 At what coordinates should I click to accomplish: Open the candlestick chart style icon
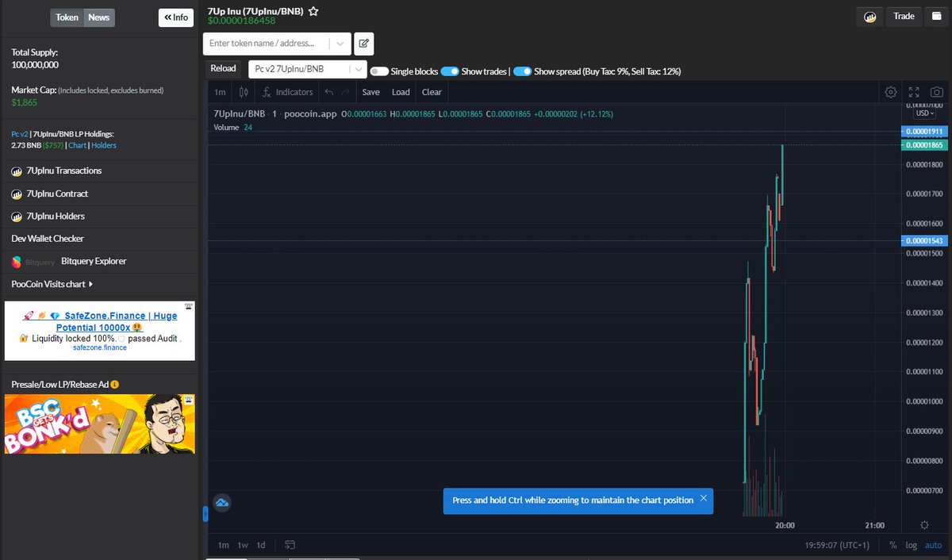[x=244, y=92]
